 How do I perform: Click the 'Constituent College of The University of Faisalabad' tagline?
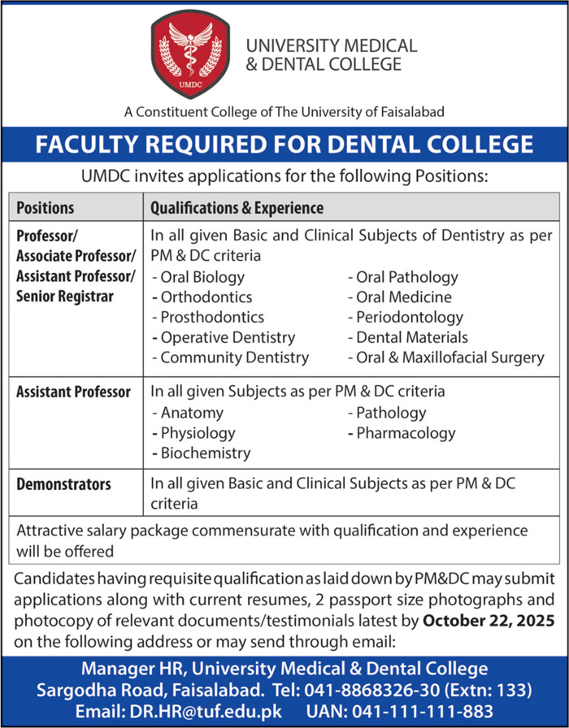pyautogui.click(x=284, y=110)
